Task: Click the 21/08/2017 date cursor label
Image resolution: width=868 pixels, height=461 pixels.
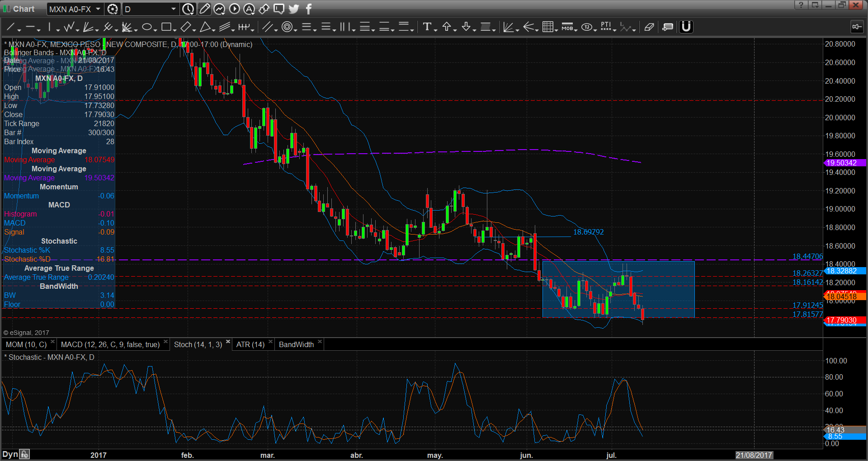Action: (x=754, y=455)
